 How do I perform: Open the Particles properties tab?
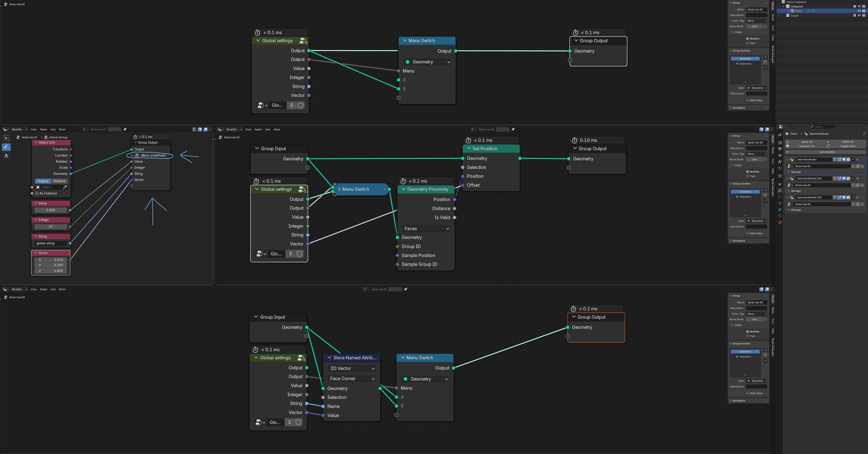[x=780, y=197]
